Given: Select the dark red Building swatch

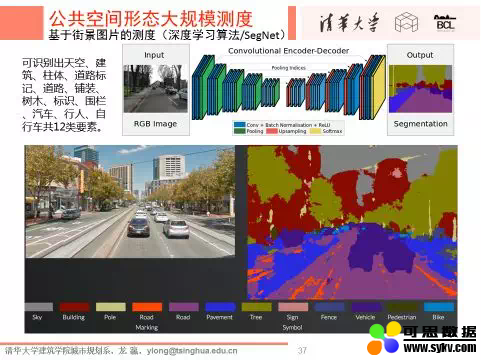Looking at the screenshot, I should 74,307.
